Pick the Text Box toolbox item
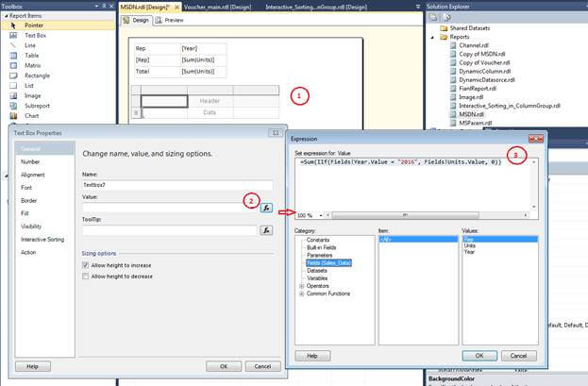The width and height of the screenshot is (588, 386). tap(35, 35)
